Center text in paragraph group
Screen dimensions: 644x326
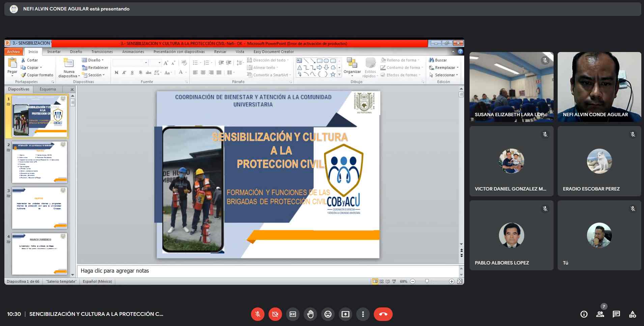(203, 73)
